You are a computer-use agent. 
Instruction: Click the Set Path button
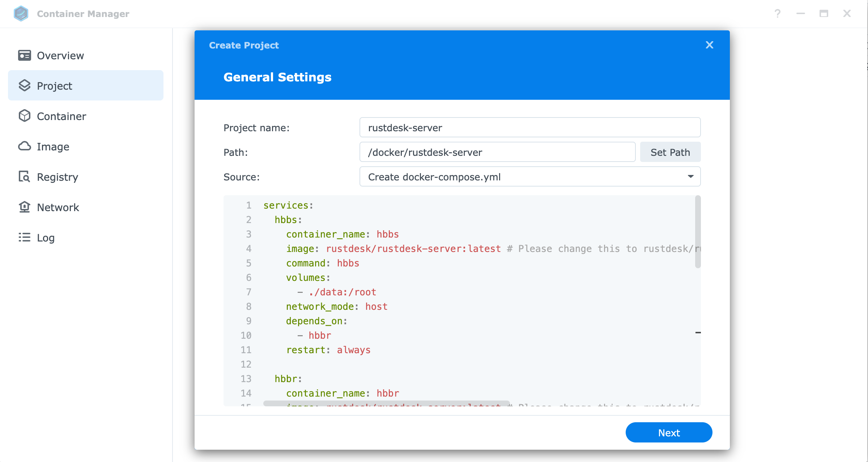[670, 152]
